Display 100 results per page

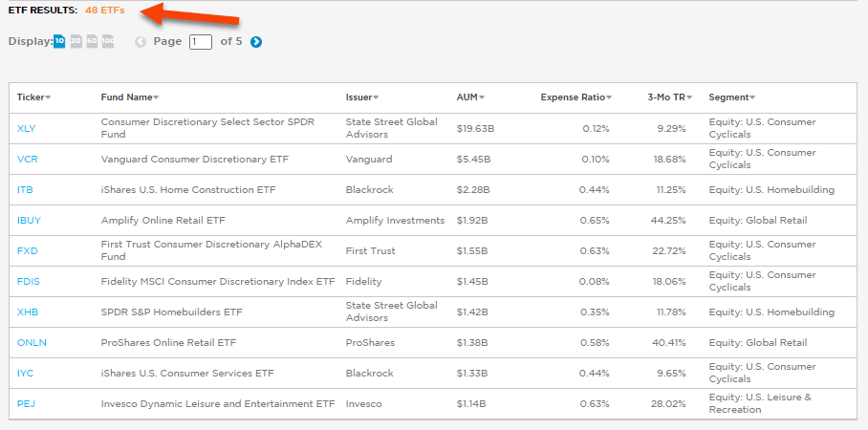107,41
